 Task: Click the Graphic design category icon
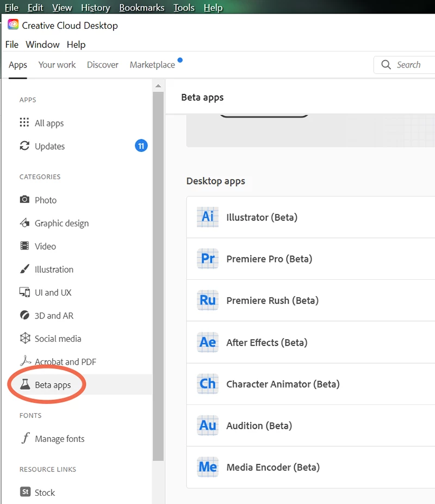24,223
